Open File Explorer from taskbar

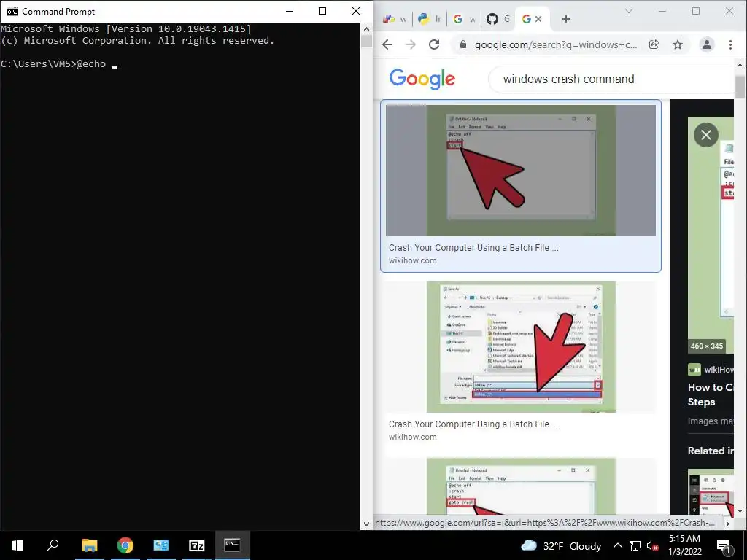pyautogui.click(x=89, y=545)
